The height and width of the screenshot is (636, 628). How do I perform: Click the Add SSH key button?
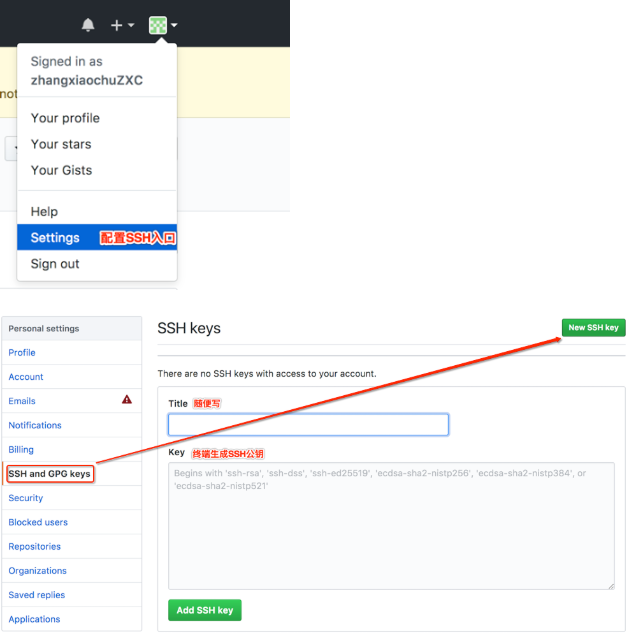pos(205,610)
